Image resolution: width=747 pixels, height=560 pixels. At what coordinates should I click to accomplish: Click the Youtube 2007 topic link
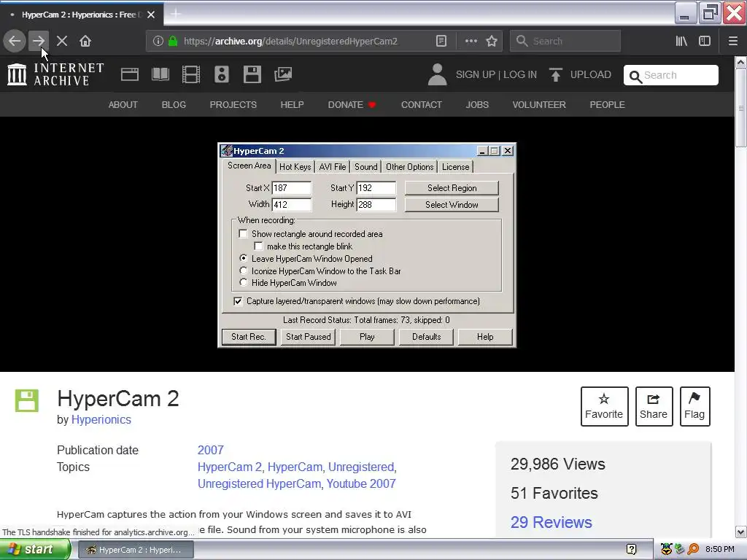pos(361,484)
